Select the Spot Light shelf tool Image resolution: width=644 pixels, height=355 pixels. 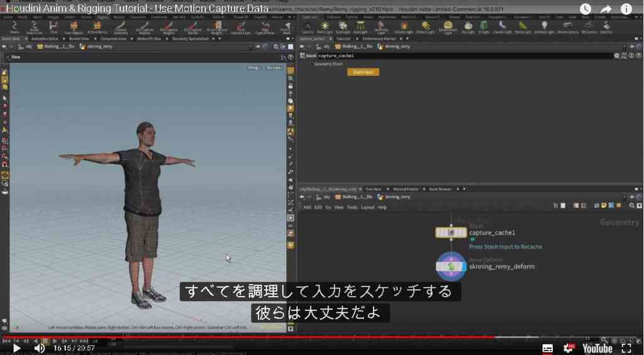(x=343, y=28)
